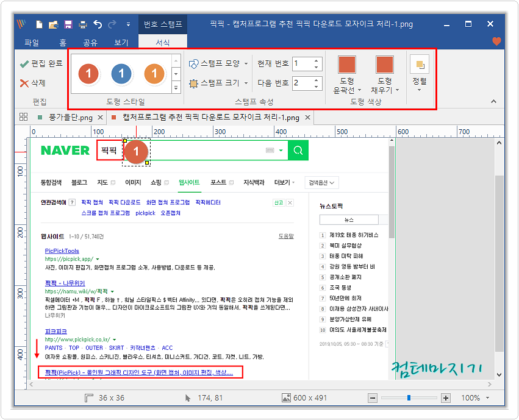
Task: Open quick access toolbar customize arrow
Action: point(129,24)
